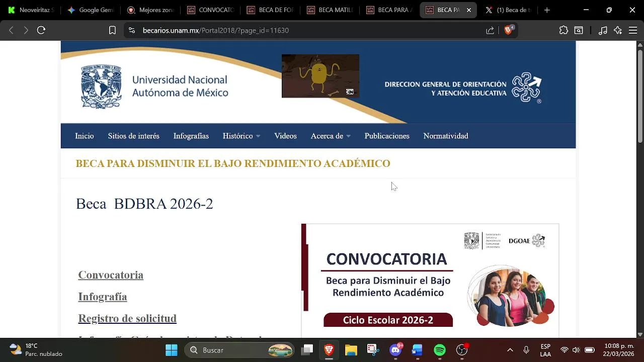Open the Registro de solicitud link
644x362 pixels.
[127, 318]
